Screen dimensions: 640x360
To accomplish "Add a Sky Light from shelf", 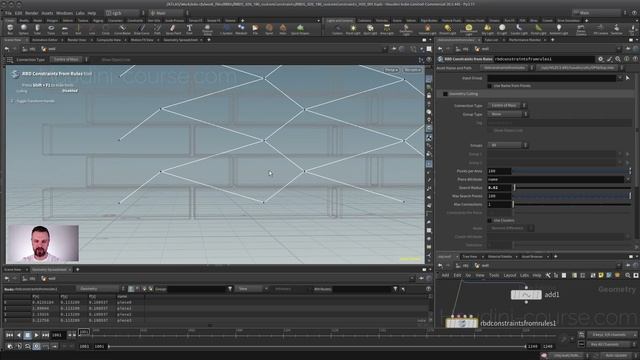I will click(x=487, y=29).
